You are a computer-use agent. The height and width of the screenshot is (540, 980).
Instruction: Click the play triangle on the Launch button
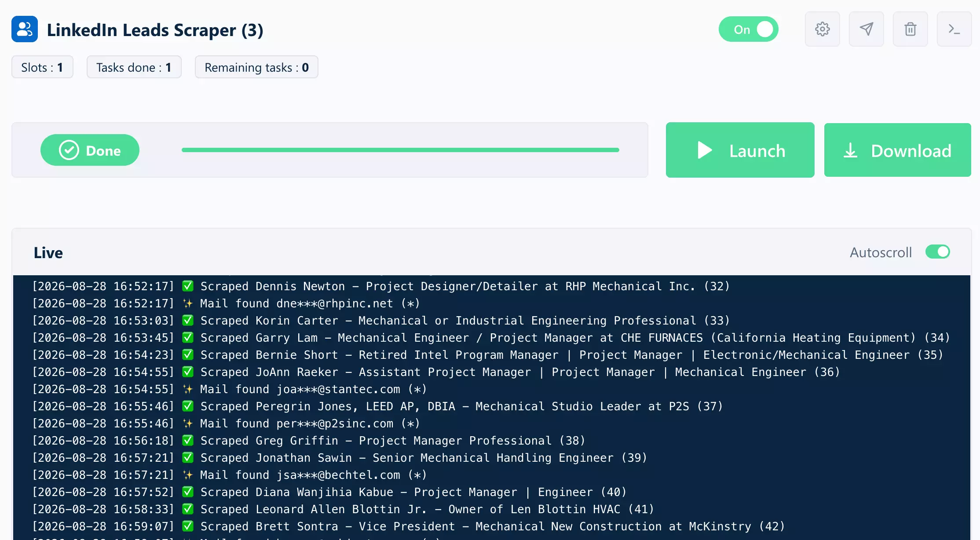705,150
